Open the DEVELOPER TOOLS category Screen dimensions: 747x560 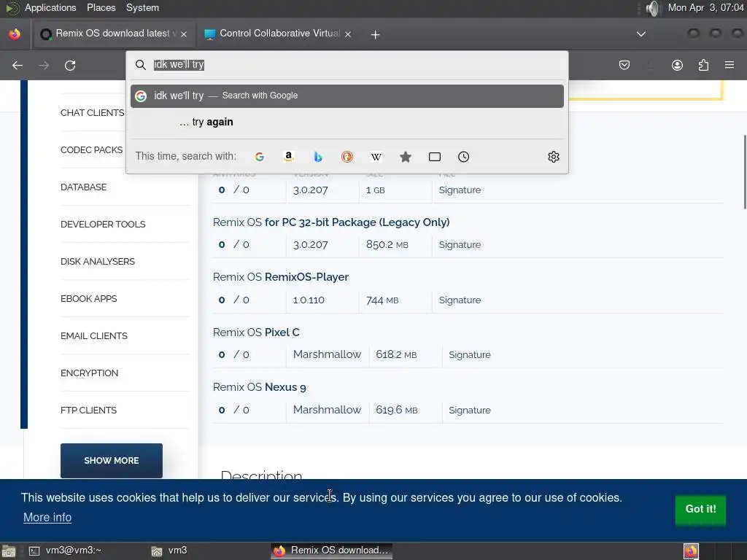[x=103, y=225]
